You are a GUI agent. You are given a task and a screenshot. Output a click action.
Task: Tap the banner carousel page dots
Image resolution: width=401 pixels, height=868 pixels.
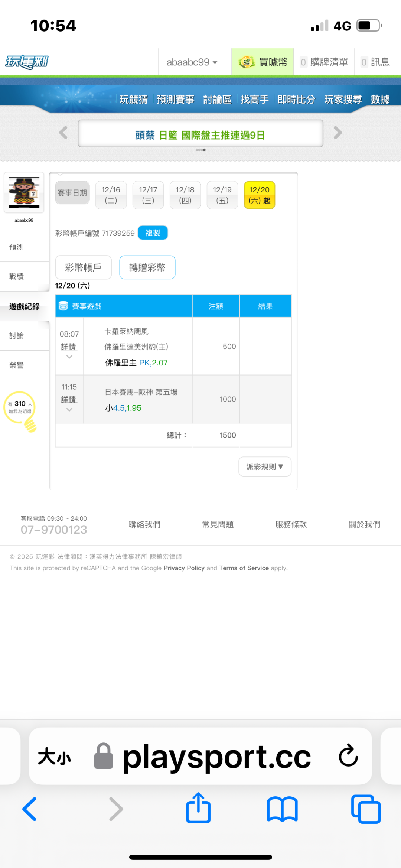tap(200, 150)
